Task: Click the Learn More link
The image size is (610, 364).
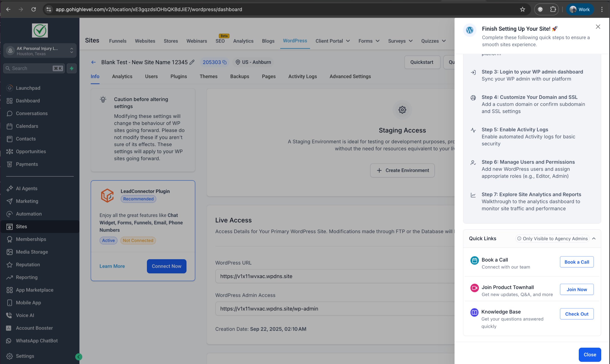Action: pyautogui.click(x=112, y=266)
